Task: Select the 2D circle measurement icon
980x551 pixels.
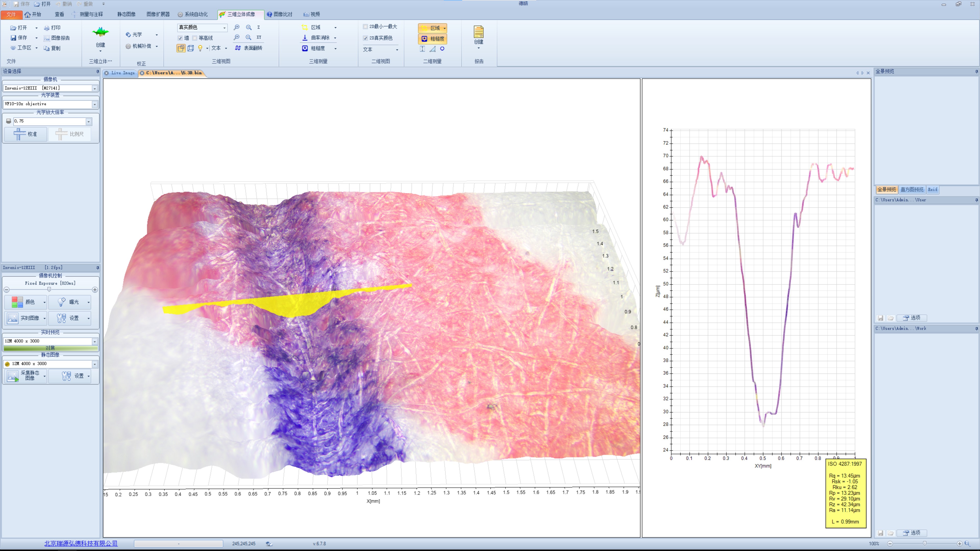Action: pyautogui.click(x=442, y=49)
